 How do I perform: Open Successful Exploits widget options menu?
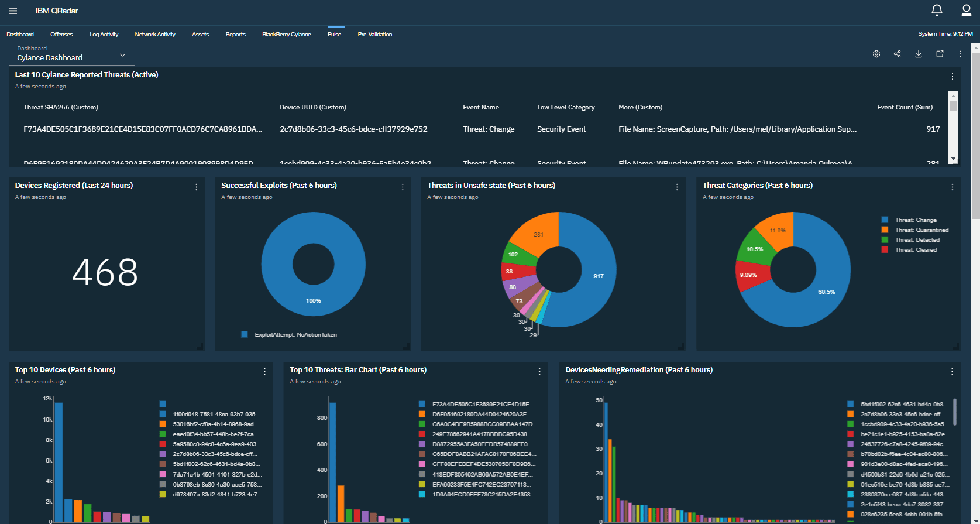click(x=403, y=187)
